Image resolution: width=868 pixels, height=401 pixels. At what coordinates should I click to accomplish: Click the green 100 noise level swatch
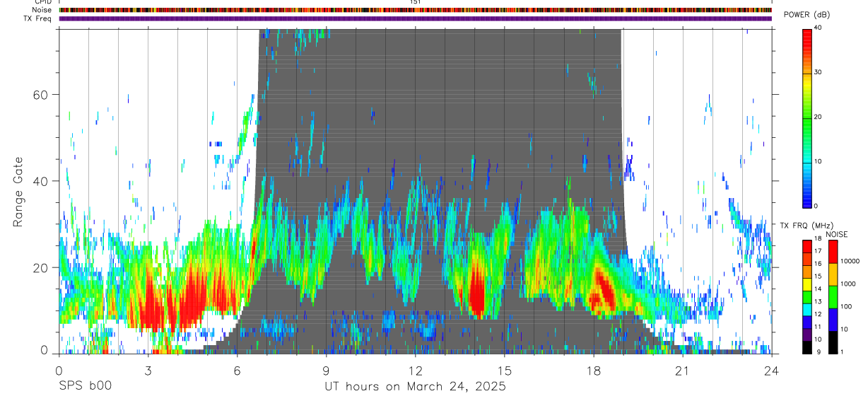[833, 297]
